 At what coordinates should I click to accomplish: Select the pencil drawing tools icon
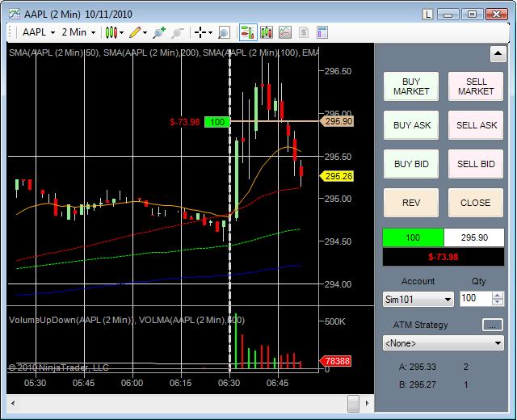tap(135, 32)
